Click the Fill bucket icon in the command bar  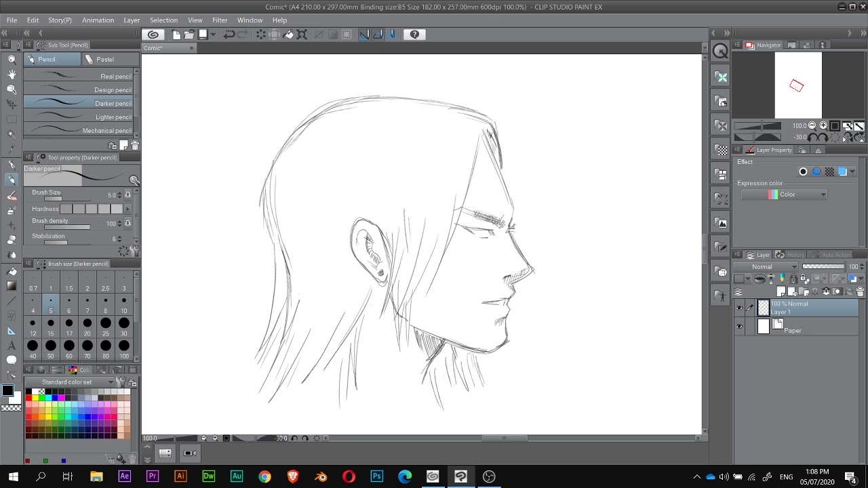(288, 35)
